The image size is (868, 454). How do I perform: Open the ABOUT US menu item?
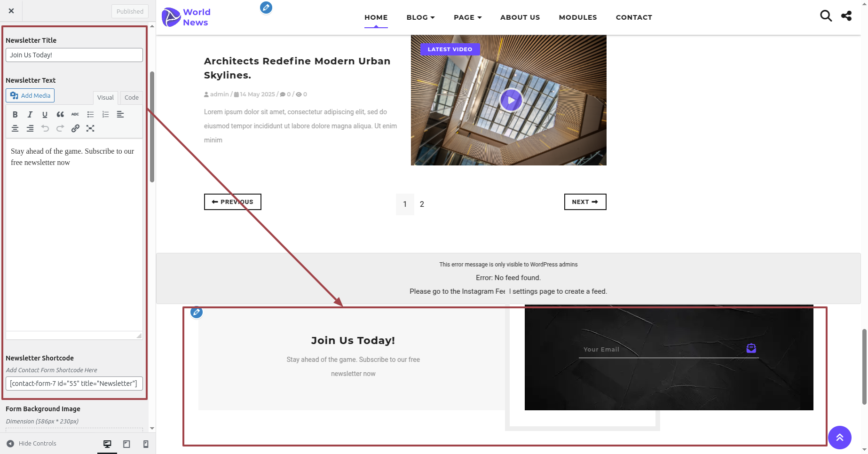(x=520, y=17)
